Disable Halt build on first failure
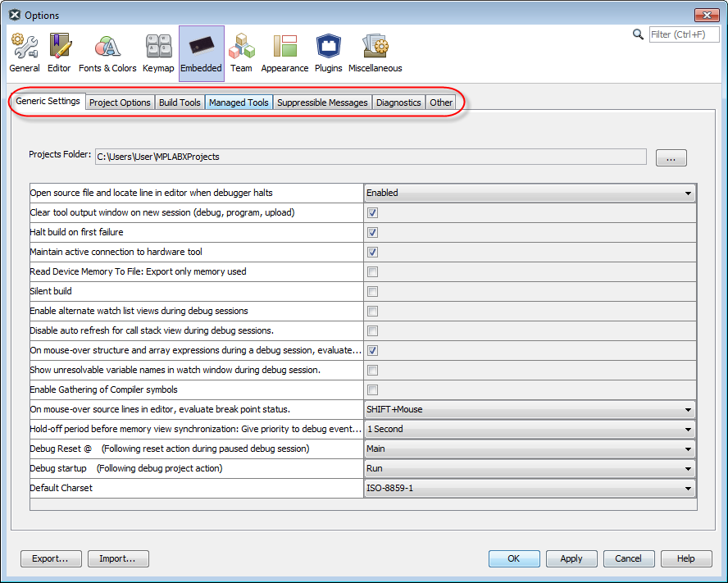728x583 pixels. pos(372,233)
